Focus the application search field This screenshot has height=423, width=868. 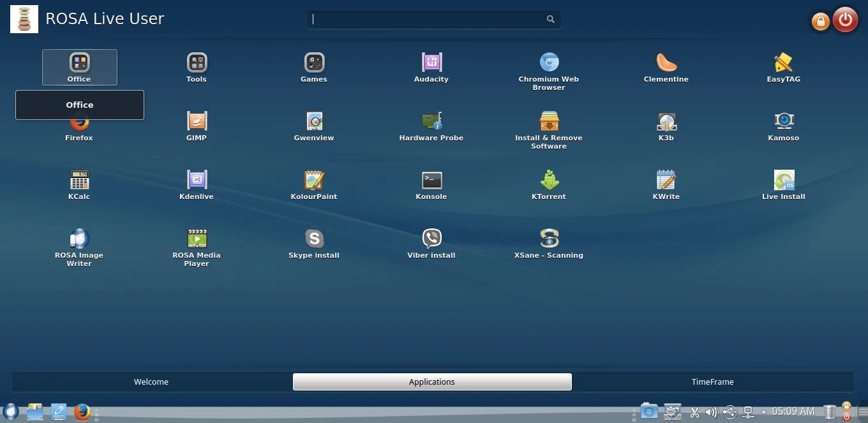pyautogui.click(x=434, y=20)
